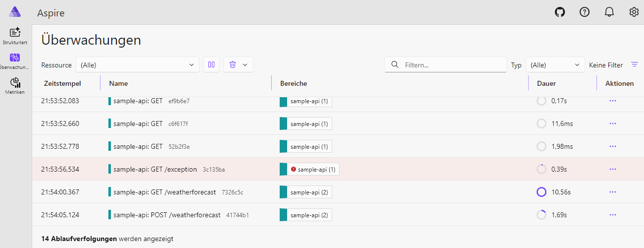Click duration ring for 1,69s trace
Screen dimensions: 644x248
542,215
